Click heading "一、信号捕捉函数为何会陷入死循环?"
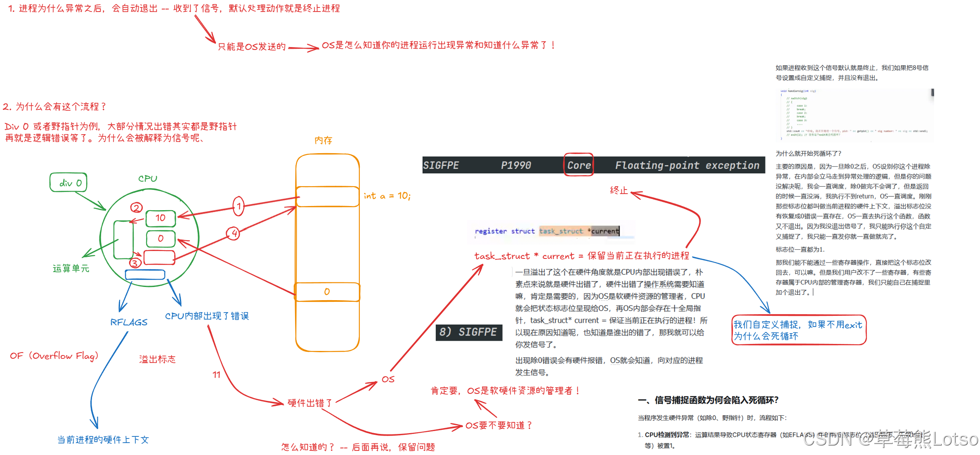This screenshot has height=455, width=980. (708, 400)
